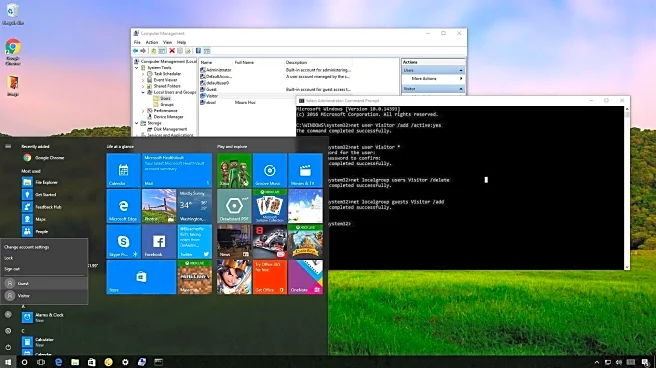This screenshot has height=368, width=656.
Task: Open File menu in Computer Management
Action: 137,42
